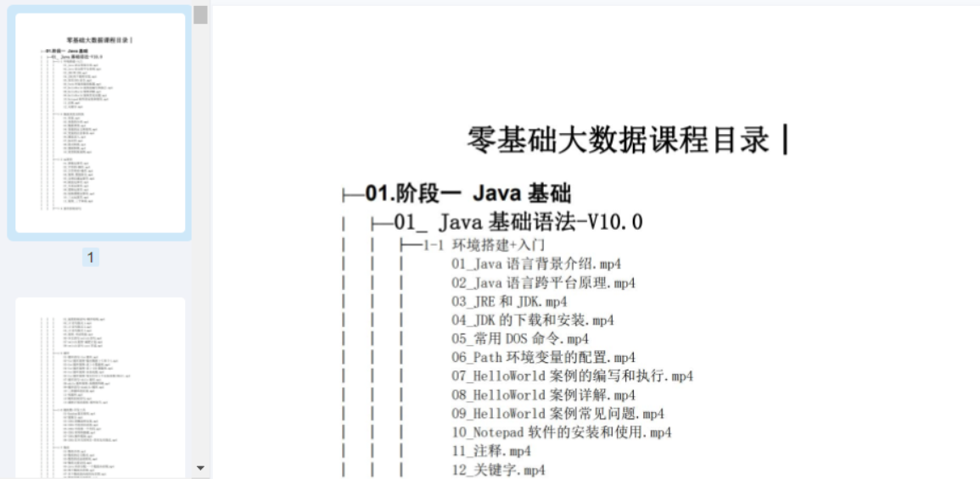The height and width of the screenshot is (479, 980).
Task: Click 04_JDK 的下载和安装.mp4
Action: tap(533, 320)
